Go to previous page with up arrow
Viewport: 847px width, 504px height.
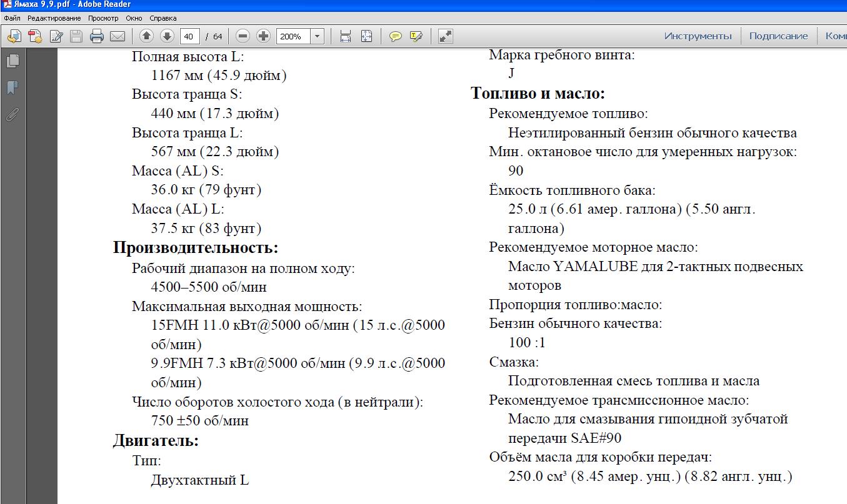146,36
